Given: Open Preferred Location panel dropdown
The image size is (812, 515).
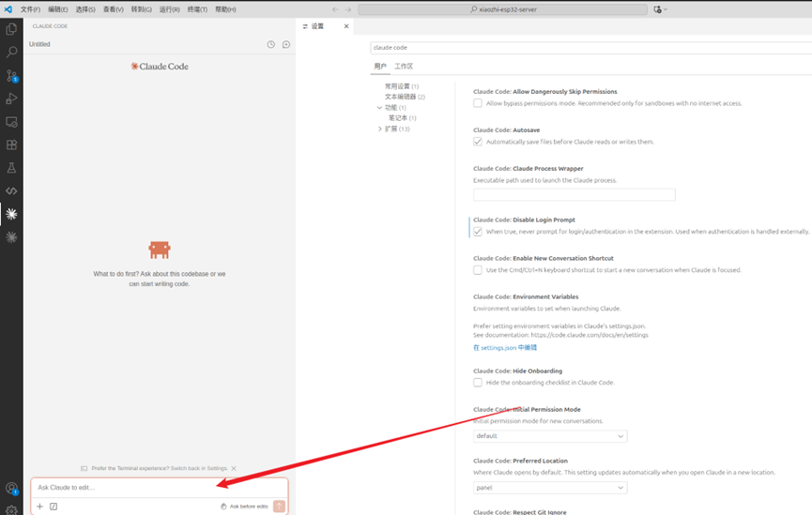Looking at the screenshot, I should pos(550,488).
